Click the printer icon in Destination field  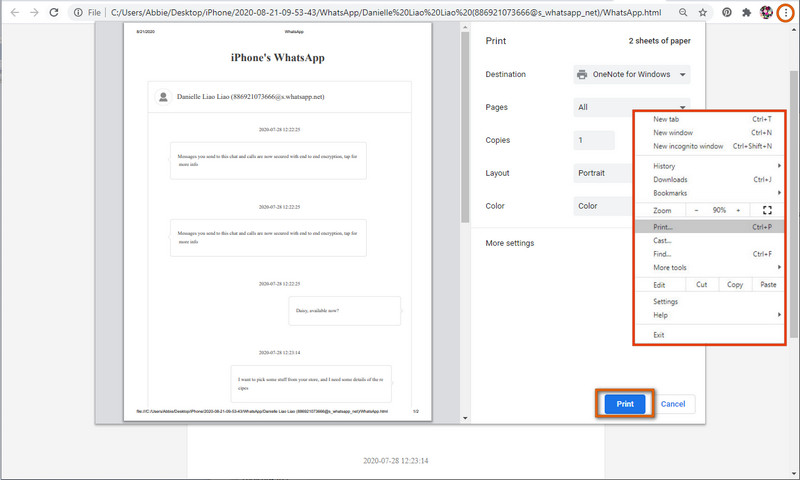tap(582, 74)
